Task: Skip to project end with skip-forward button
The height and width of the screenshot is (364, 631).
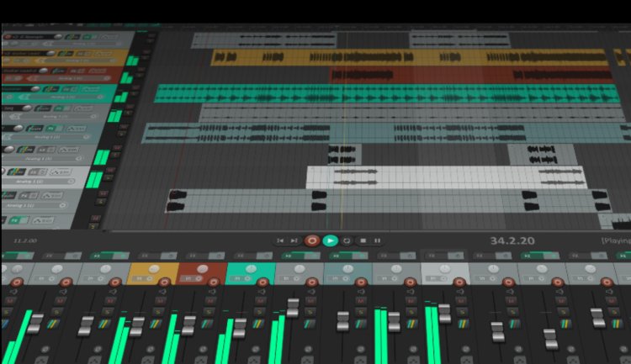Action: (x=295, y=240)
